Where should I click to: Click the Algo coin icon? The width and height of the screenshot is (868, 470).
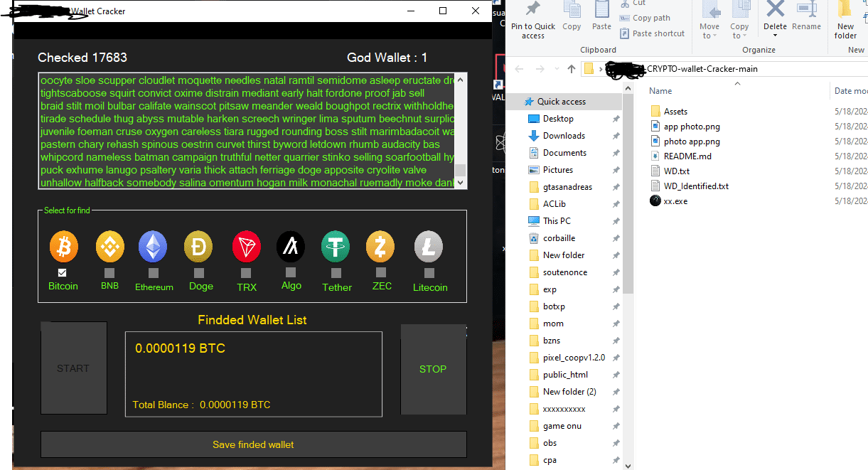click(291, 247)
